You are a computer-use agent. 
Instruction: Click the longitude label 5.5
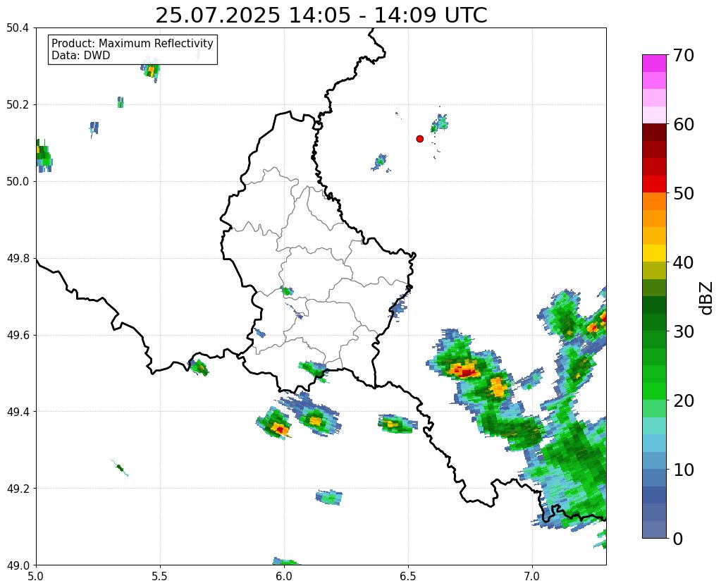(x=160, y=576)
